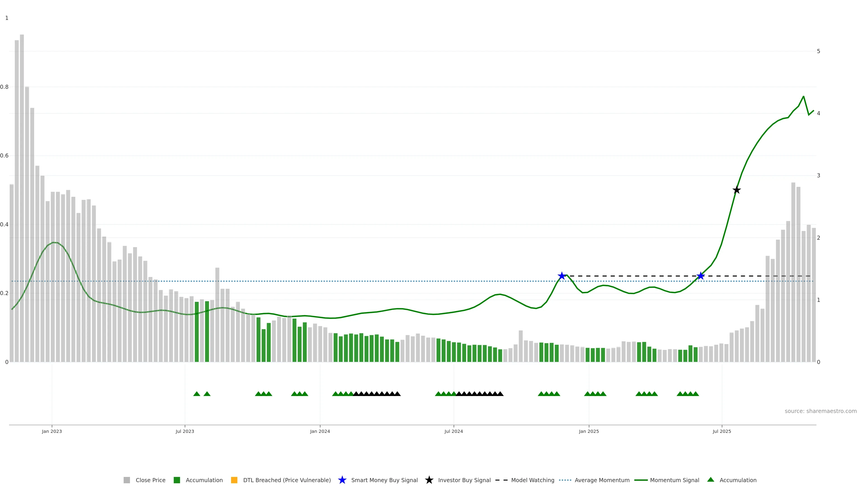Click the black Investor Buy star legend icon

429,480
